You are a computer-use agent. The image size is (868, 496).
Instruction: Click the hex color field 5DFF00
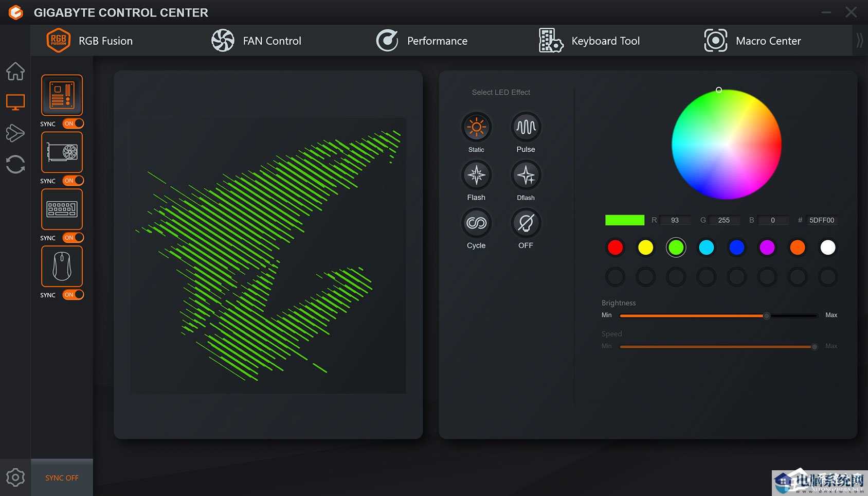[822, 220]
